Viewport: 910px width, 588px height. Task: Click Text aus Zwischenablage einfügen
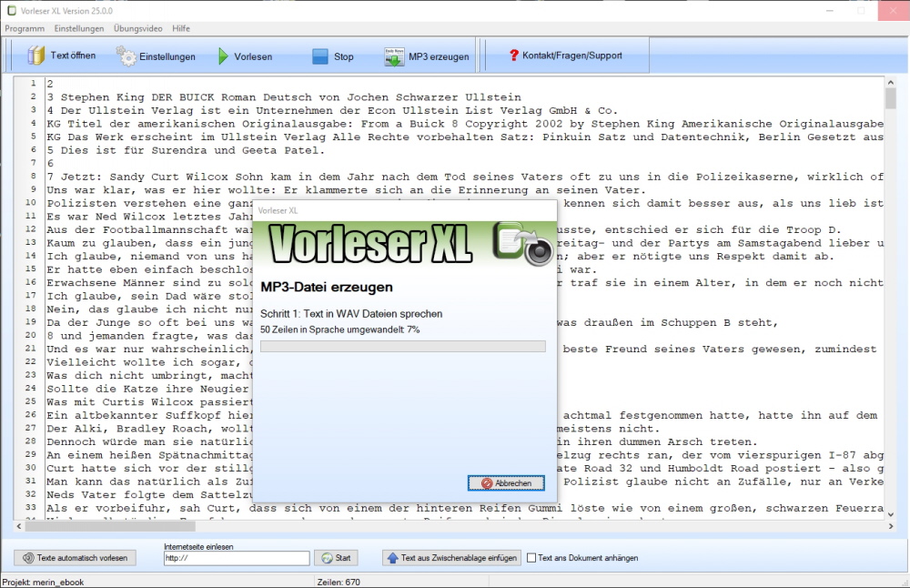point(451,558)
